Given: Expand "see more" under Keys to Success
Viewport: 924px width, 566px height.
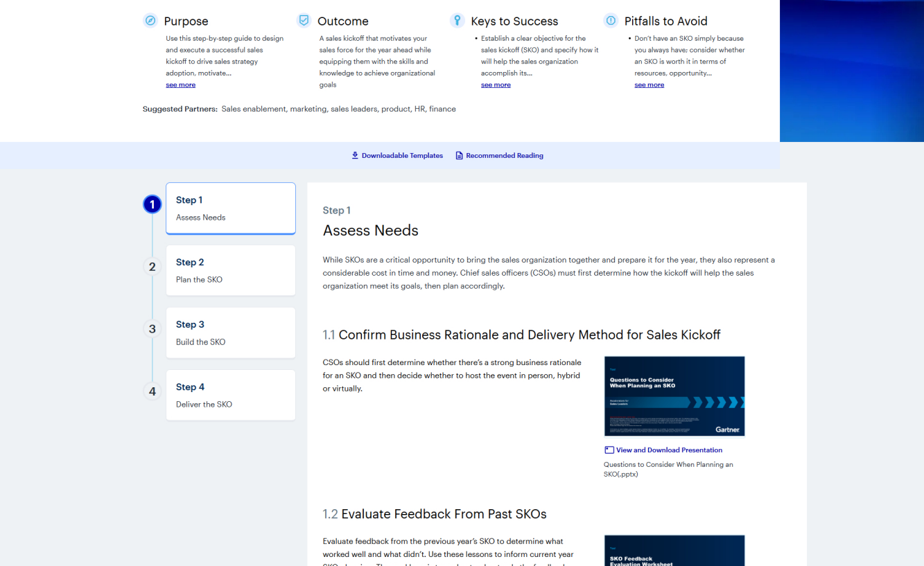Looking at the screenshot, I should 496,85.
